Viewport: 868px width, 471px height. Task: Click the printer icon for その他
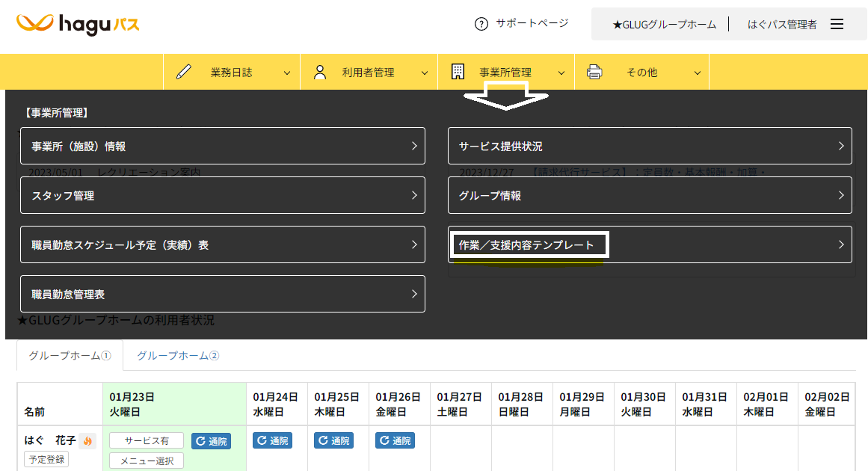tap(594, 73)
